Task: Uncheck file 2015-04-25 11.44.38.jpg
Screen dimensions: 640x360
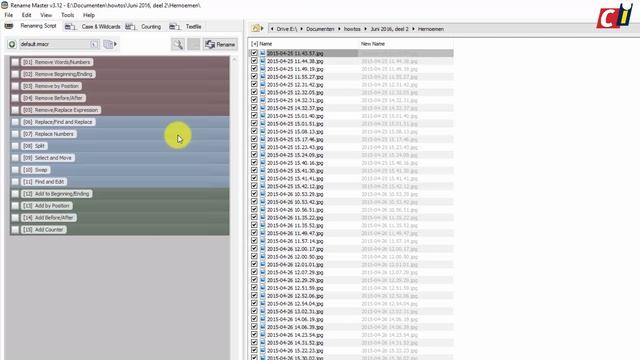Action: 254,61
